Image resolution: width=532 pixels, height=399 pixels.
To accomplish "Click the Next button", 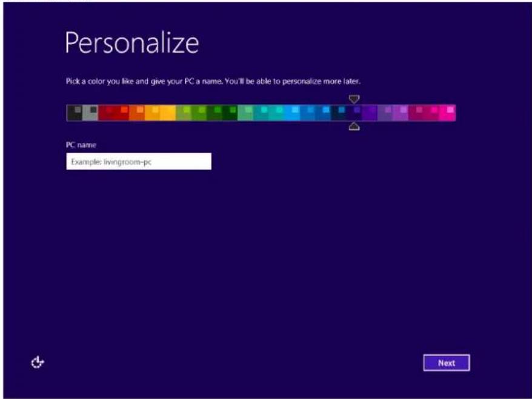I will 447,363.
